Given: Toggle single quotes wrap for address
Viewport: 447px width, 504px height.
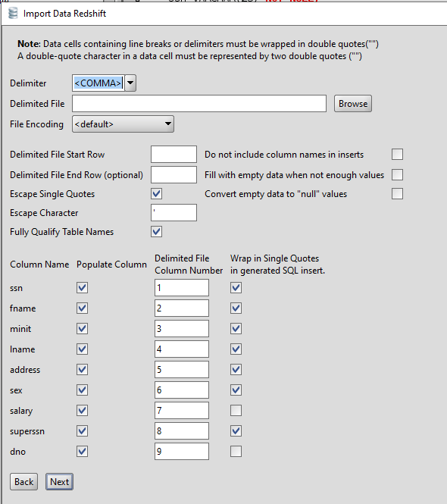Looking at the screenshot, I should click(x=236, y=370).
